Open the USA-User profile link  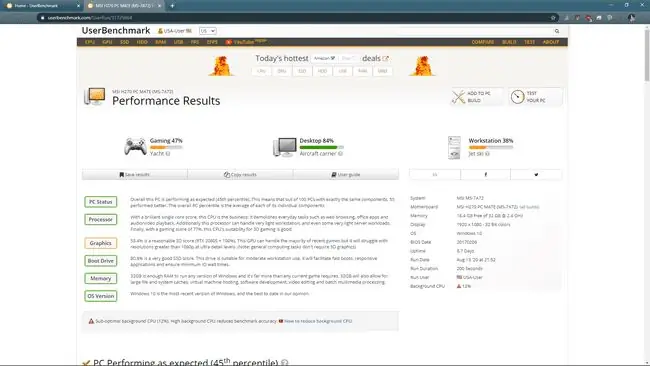[x=175, y=31]
